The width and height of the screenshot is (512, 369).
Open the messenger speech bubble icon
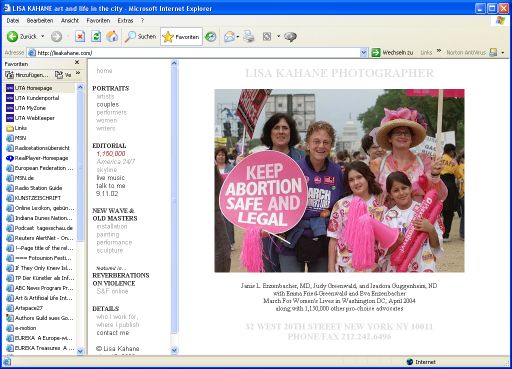point(290,37)
